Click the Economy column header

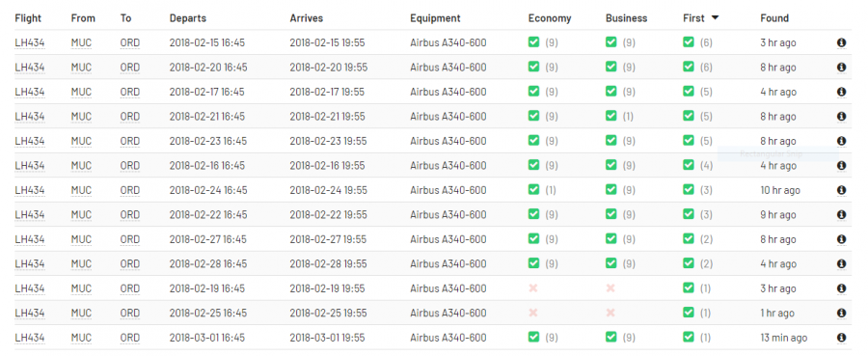550,18
